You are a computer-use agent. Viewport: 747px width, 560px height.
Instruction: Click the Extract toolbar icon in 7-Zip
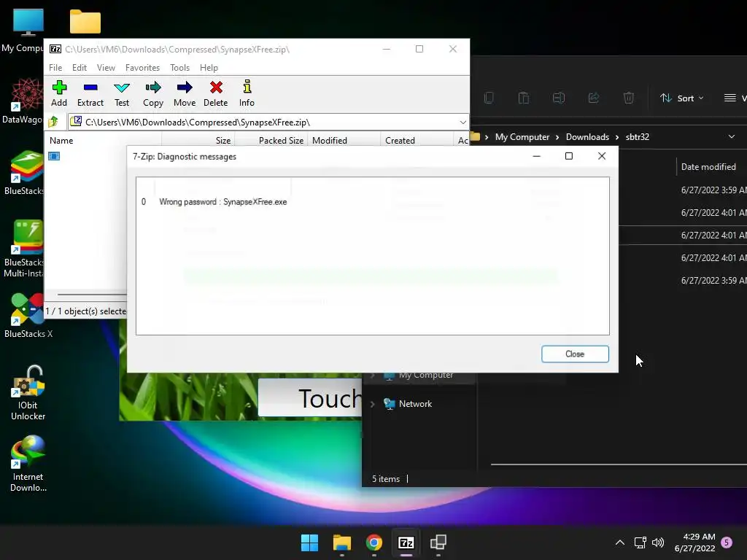coord(90,93)
